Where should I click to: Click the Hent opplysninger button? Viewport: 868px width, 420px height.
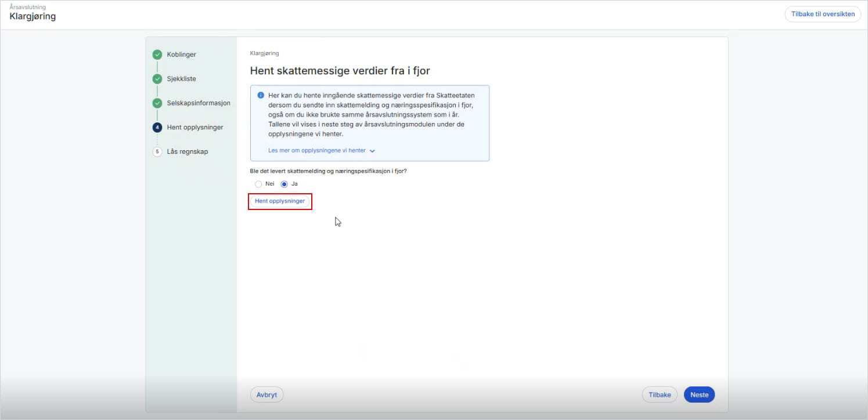tap(280, 201)
